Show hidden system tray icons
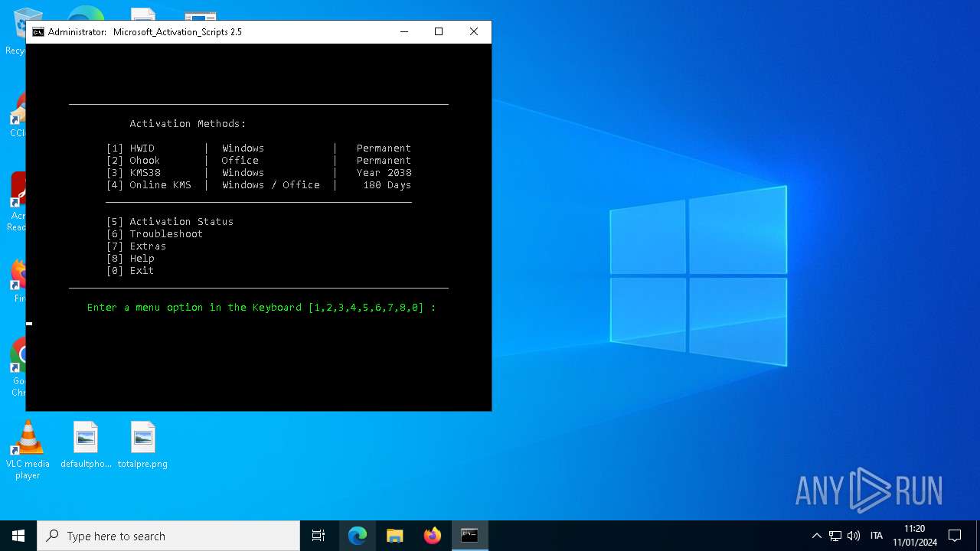Viewport: 980px width, 551px height. (x=816, y=536)
